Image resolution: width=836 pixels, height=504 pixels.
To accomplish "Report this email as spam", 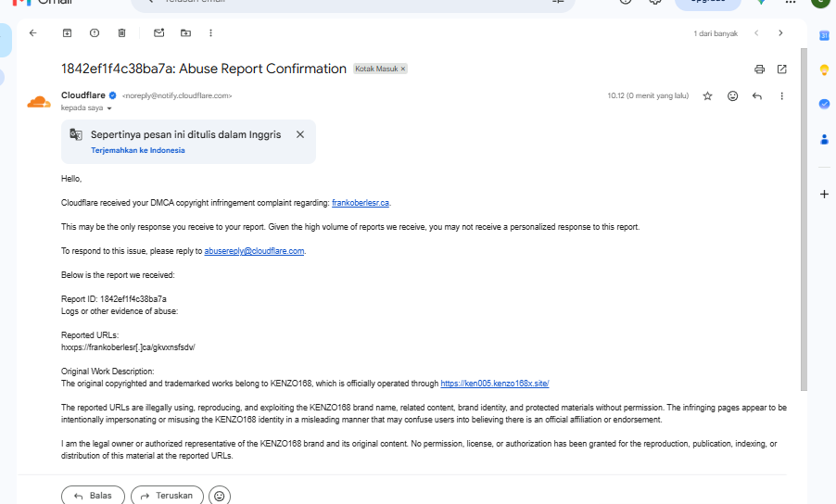I will tap(95, 33).
